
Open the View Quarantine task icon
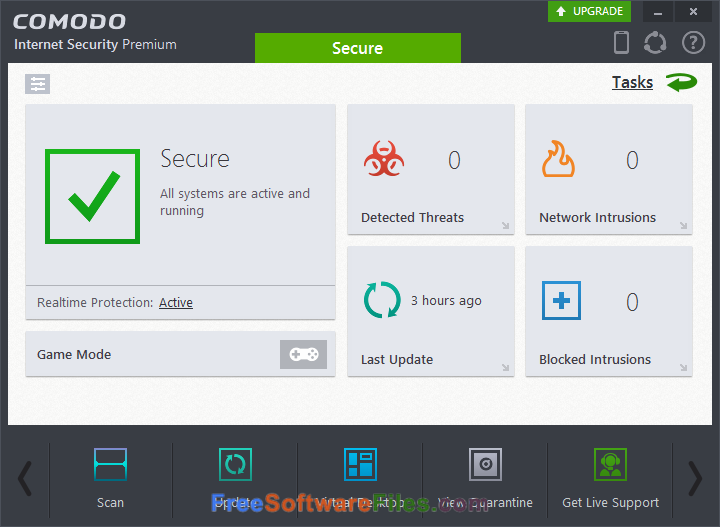click(x=485, y=465)
